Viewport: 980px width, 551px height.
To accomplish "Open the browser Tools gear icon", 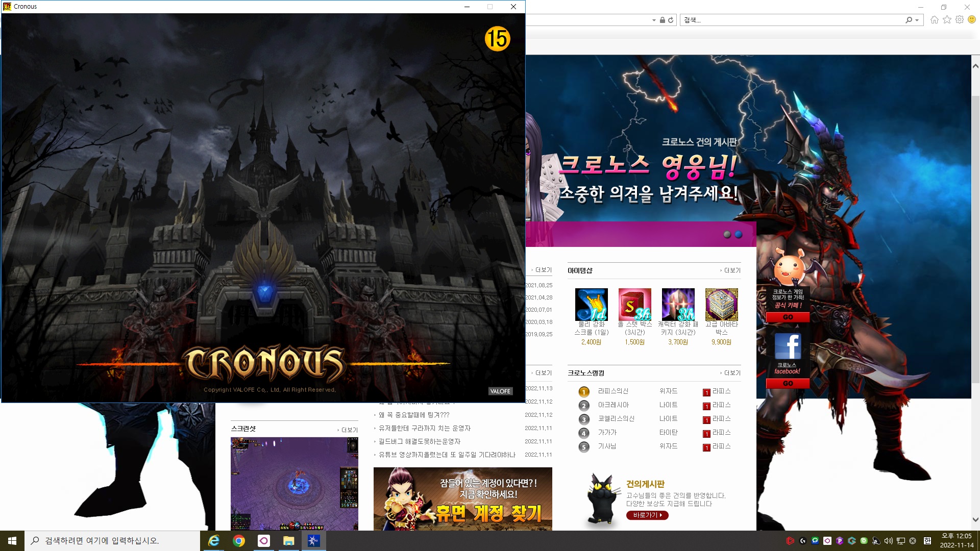I will pos(960,20).
